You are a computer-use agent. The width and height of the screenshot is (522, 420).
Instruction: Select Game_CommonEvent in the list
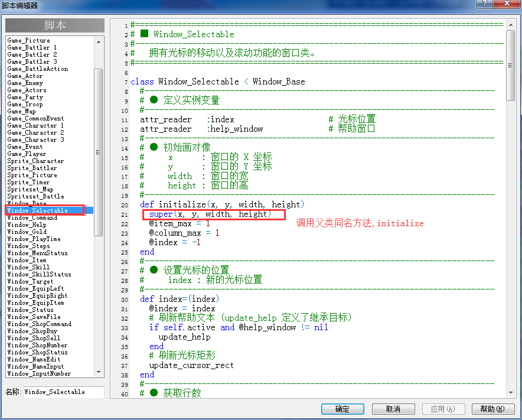pyautogui.click(x=35, y=118)
